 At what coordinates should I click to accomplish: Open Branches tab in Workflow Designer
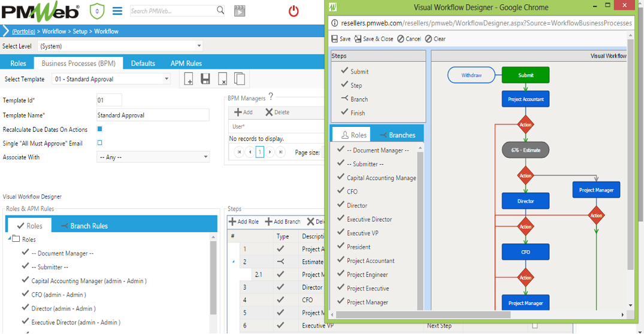397,135
